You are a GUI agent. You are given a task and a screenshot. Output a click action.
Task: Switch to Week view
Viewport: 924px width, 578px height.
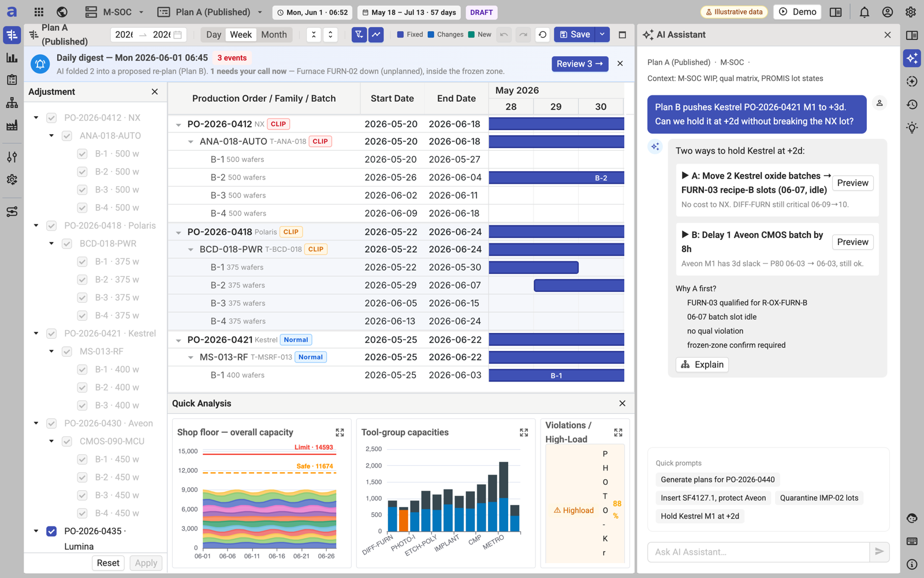pyautogui.click(x=241, y=35)
